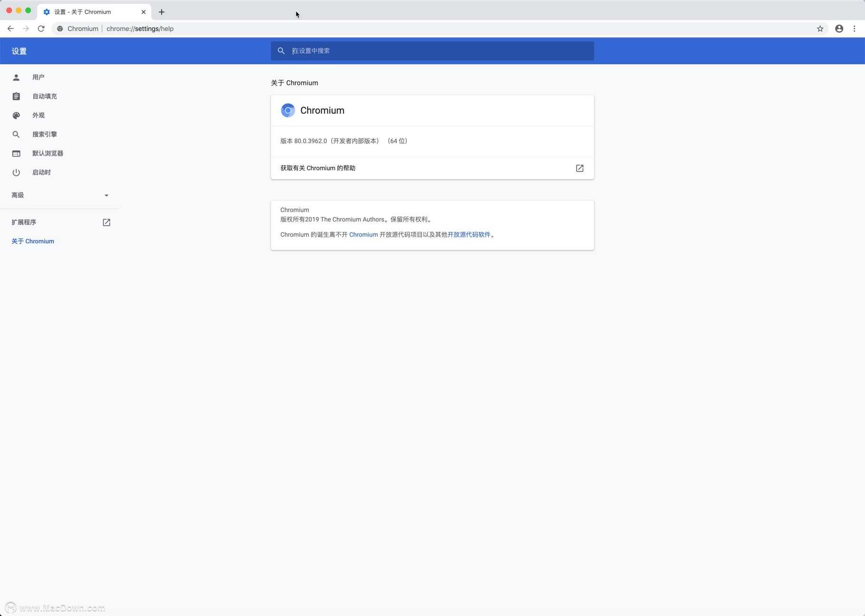The image size is (865, 616).
Task: Click the 设置 header title
Action: point(19,51)
